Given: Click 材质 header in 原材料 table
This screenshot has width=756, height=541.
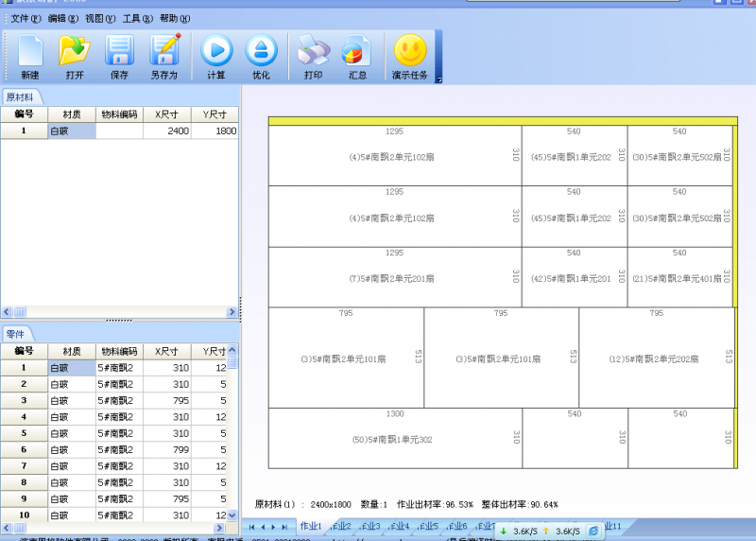Looking at the screenshot, I should tap(72, 114).
